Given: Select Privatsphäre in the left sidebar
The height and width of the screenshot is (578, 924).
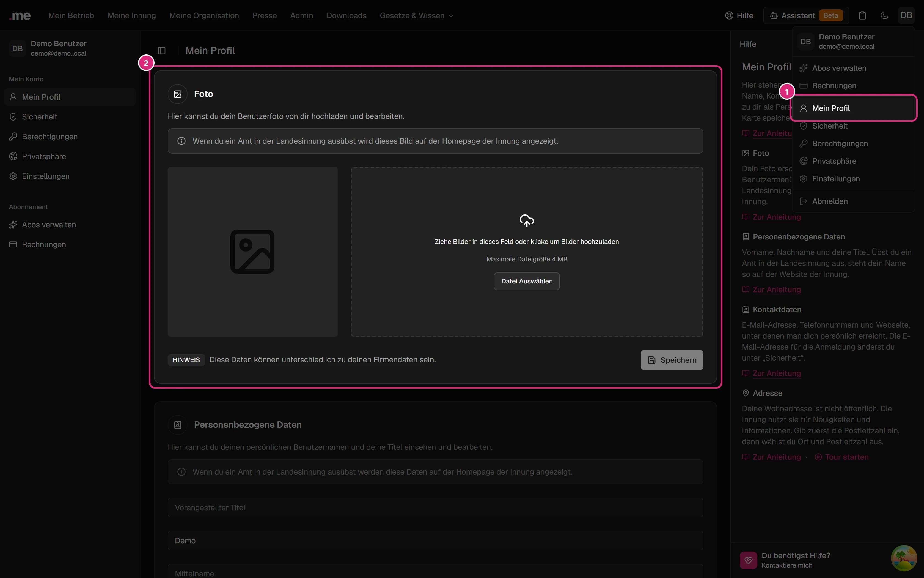Looking at the screenshot, I should coord(70,157).
